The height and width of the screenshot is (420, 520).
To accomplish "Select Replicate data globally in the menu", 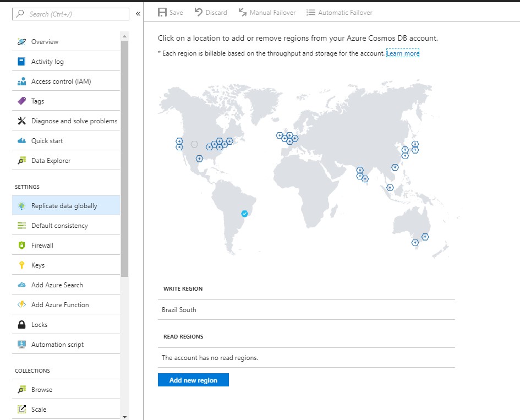I will (x=66, y=206).
